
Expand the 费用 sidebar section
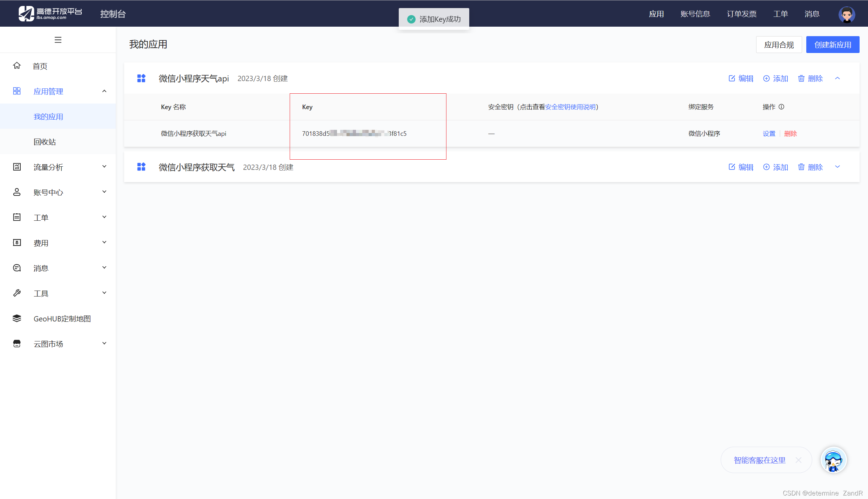pyautogui.click(x=104, y=242)
